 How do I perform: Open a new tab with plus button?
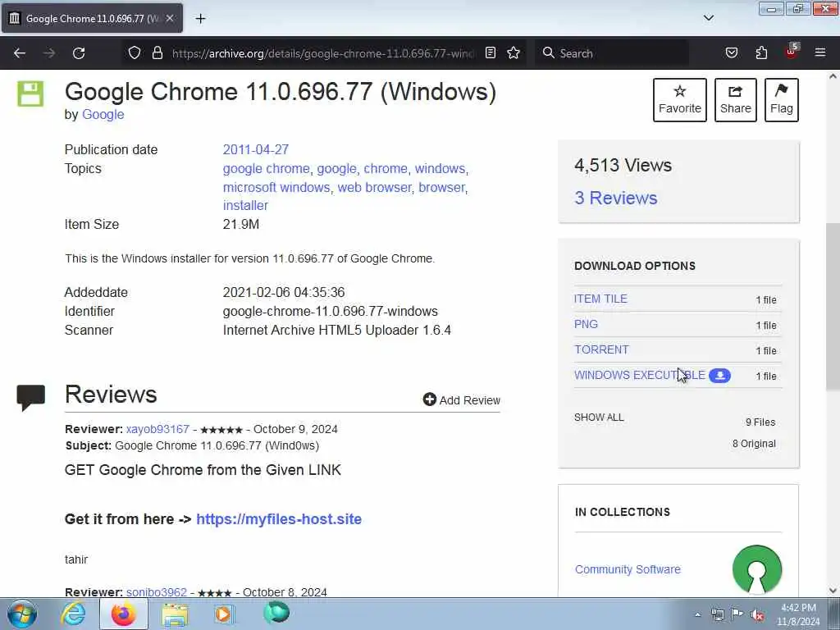(200, 19)
